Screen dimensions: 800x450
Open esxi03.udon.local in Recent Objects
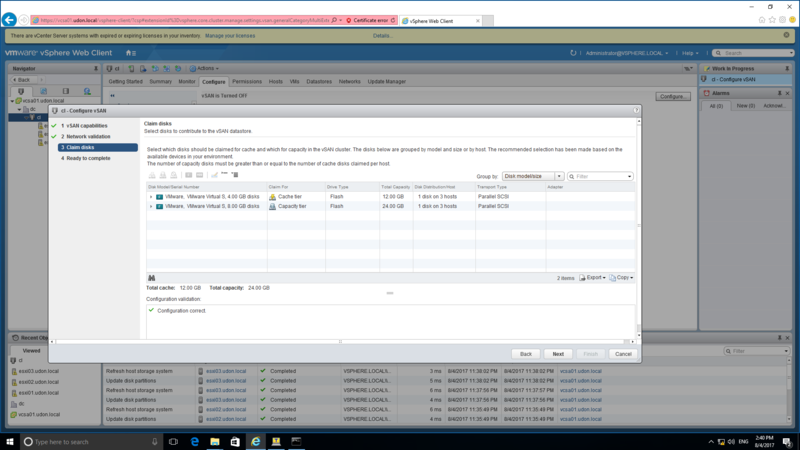tap(39, 371)
